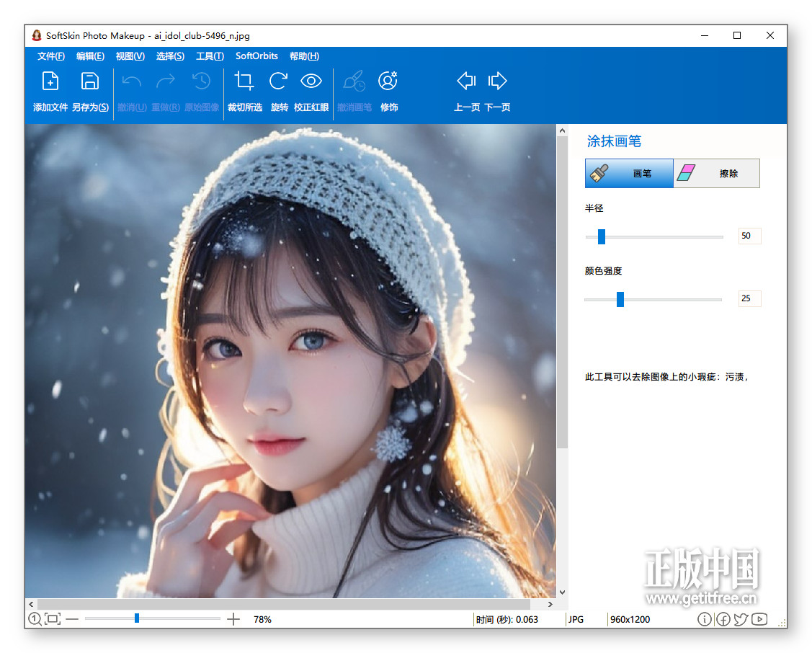Go to Previous Page (上一页) arrow

pos(466,81)
